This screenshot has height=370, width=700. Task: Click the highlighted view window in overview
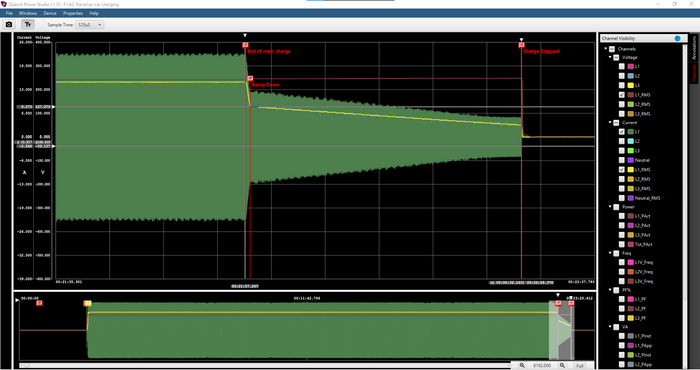[x=561, y=330]
